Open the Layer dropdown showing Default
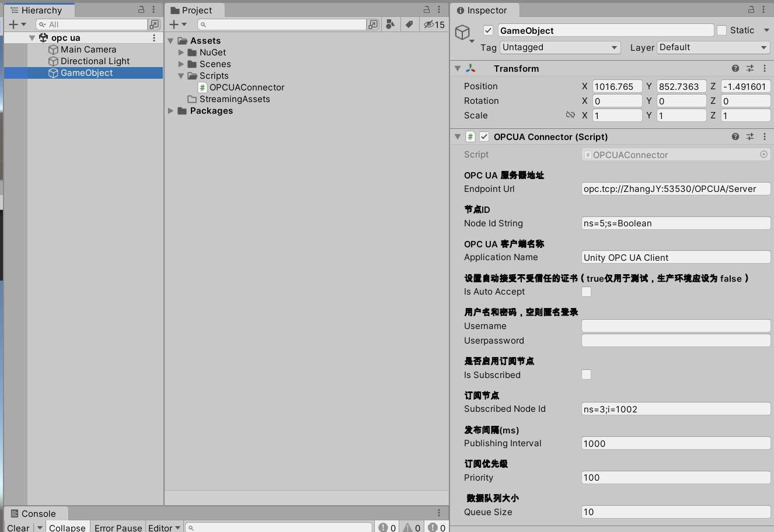This screenshot has height=532, width=774. (x=713, y=47)
